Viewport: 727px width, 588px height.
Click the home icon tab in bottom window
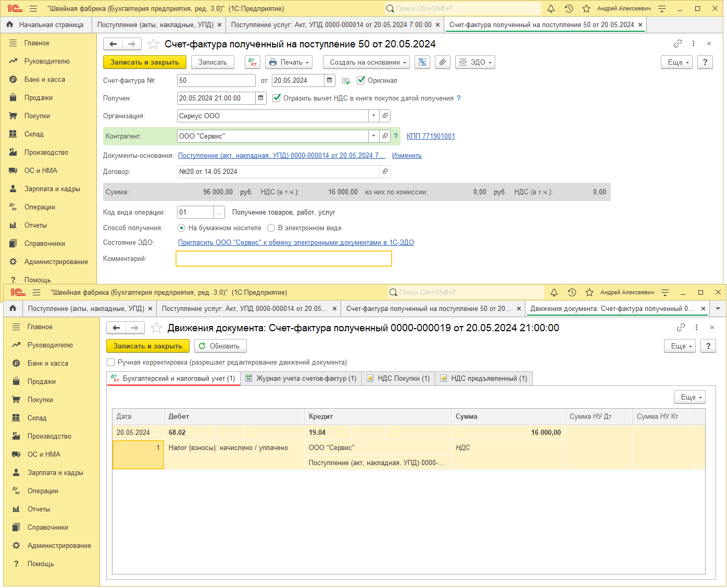[x=13, y=308]
